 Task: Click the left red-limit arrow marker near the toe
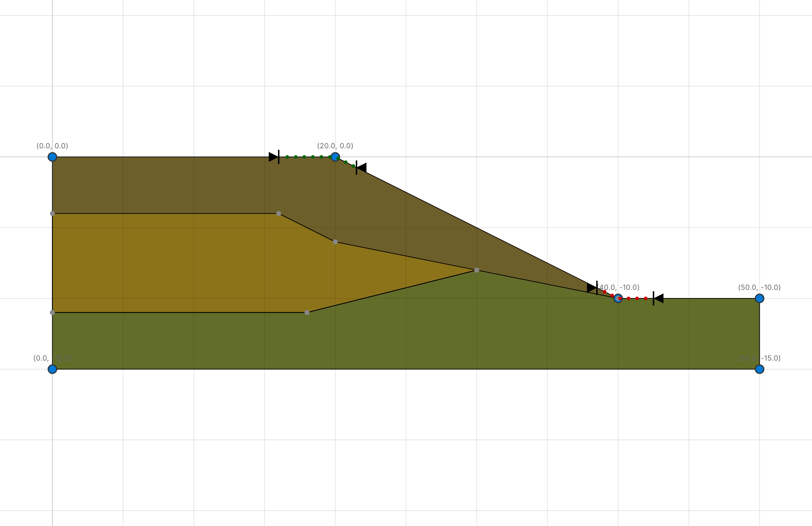592,288
